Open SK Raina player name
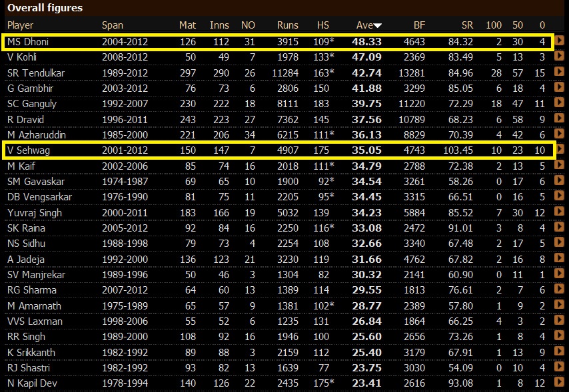The width and height of the screenshot is (569, 392). pyautogui.click(x=26, y=228)
